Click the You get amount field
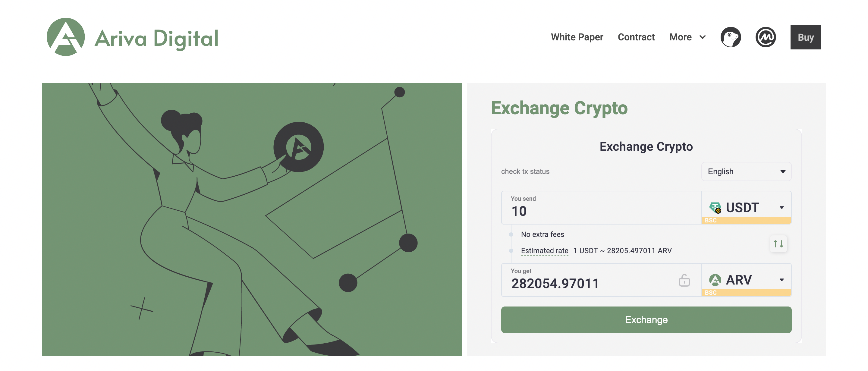 click(590, 280)
